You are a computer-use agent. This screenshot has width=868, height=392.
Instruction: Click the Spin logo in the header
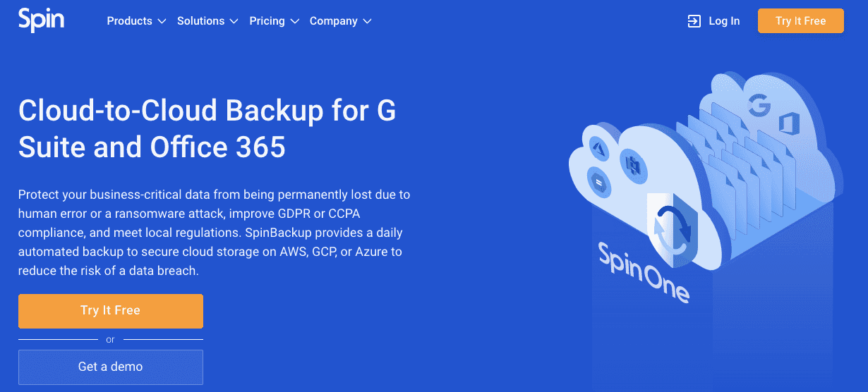(x=41, y=20)
